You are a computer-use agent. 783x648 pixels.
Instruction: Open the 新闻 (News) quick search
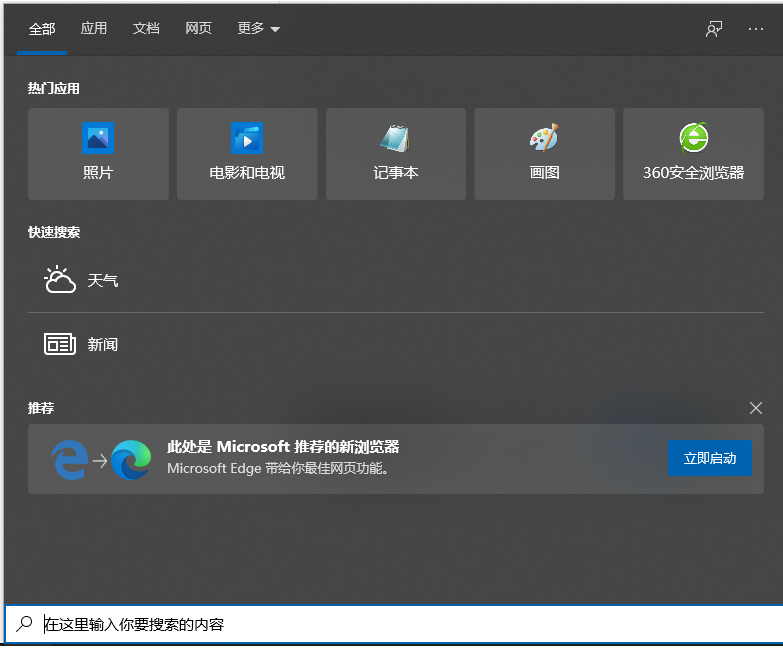[x=102, y=345]
